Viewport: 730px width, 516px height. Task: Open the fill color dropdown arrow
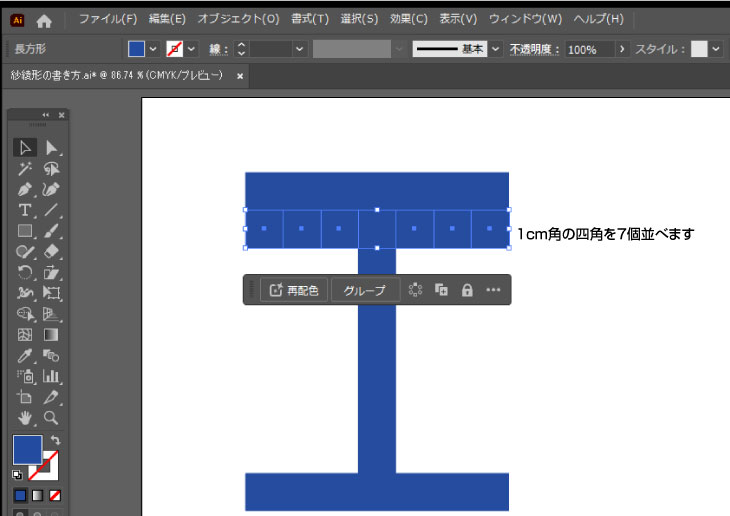(153, 49)
